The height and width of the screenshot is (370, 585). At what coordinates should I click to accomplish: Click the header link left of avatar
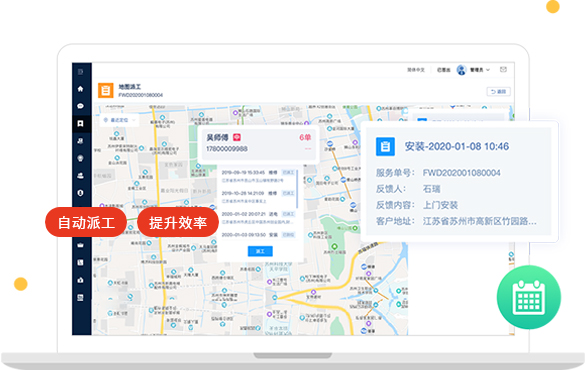444,70
